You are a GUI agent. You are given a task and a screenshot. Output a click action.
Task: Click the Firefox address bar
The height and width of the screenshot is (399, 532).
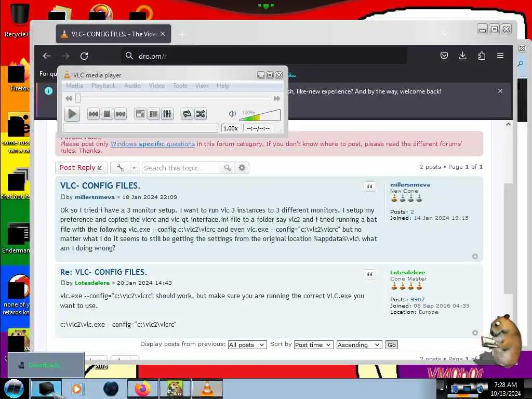tap(264, 56)
